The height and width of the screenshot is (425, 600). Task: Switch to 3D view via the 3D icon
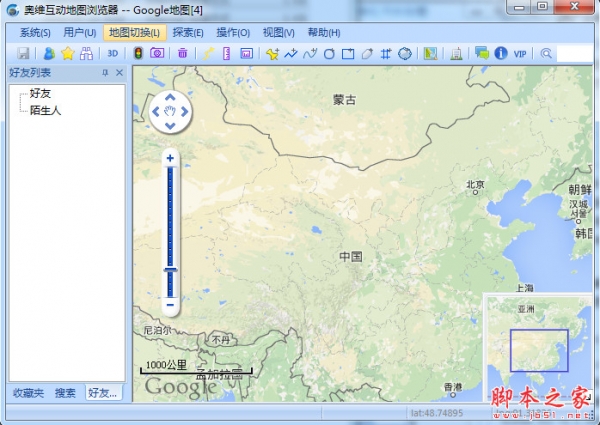(x=112, y=54)
